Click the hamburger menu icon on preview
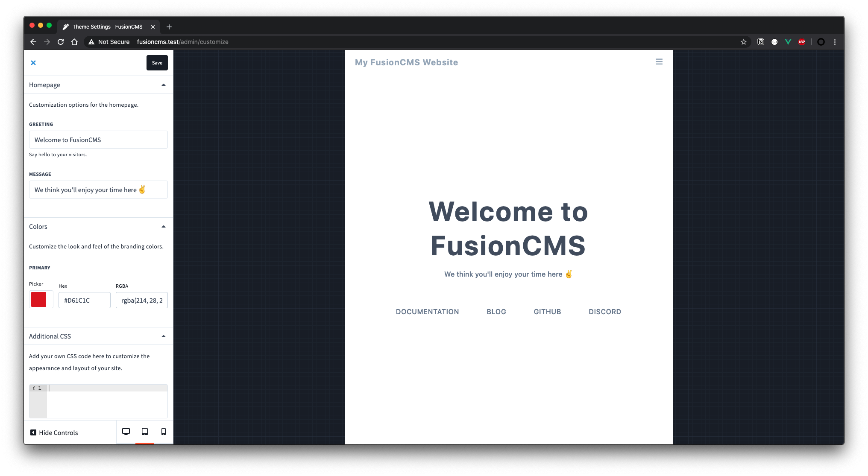This screenshot has height=476, width=868. click(659, 61)
